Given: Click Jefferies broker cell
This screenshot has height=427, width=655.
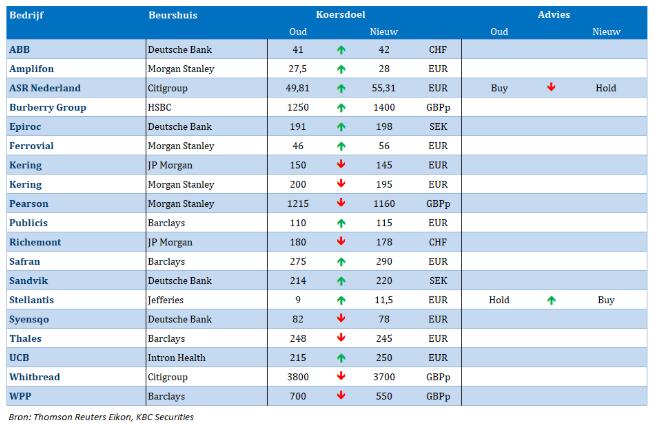Looking at the screenshot, I should 165,300.
